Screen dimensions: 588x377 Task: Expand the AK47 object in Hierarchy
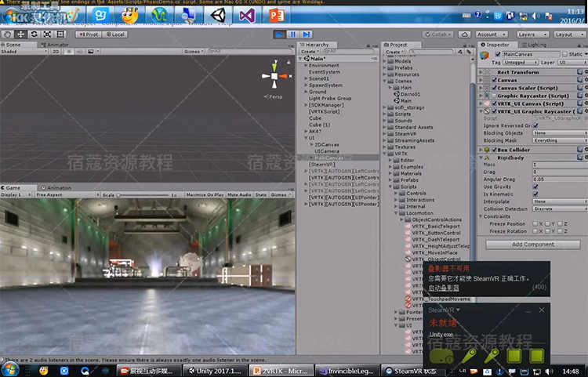click(305, 131)
